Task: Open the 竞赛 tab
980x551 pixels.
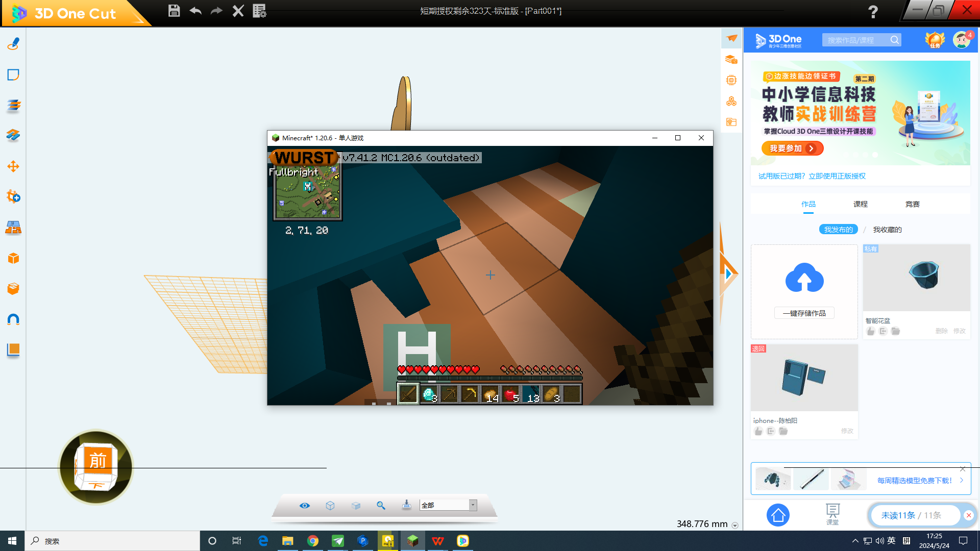Action: [x=912, y=204]
